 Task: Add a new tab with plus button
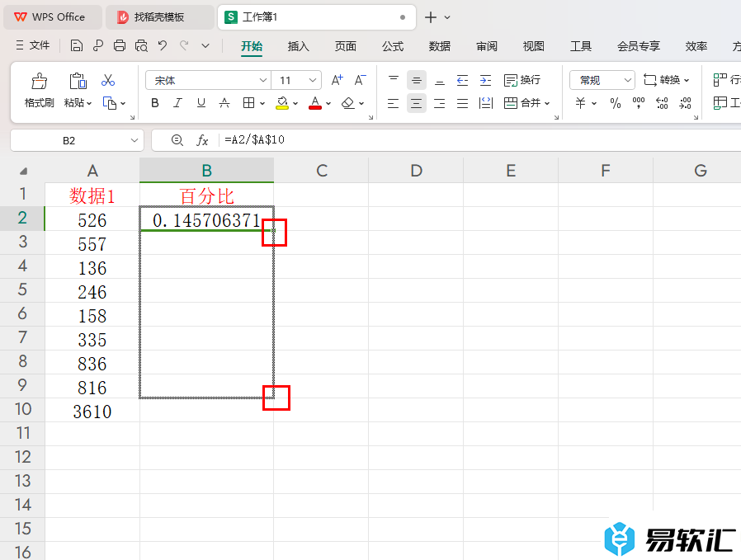point(431,17)
